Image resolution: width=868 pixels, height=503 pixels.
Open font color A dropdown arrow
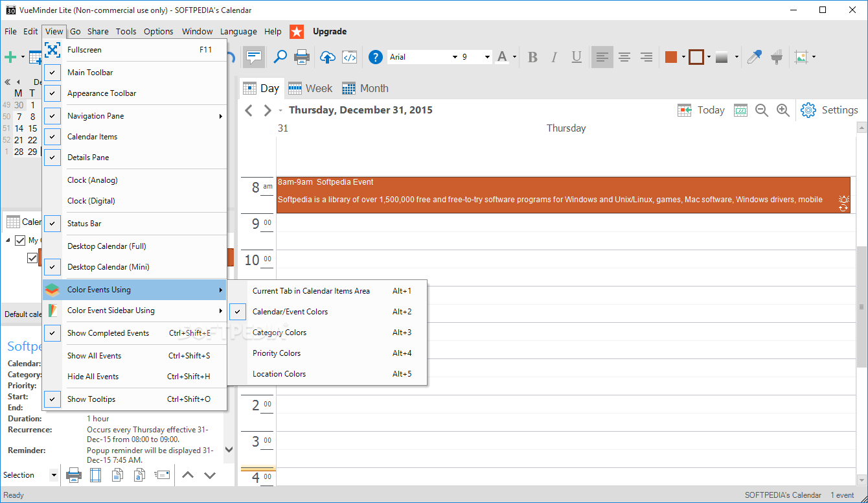point(515,57)
